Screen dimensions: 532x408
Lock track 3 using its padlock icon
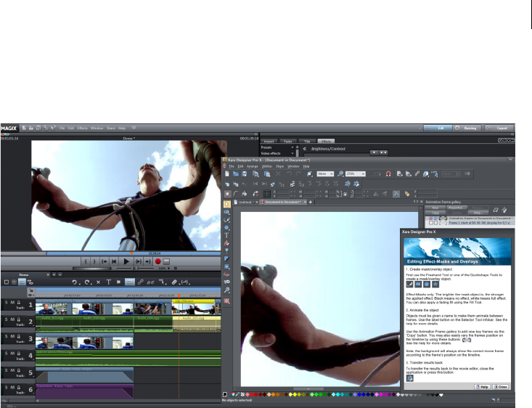point(19,336)
